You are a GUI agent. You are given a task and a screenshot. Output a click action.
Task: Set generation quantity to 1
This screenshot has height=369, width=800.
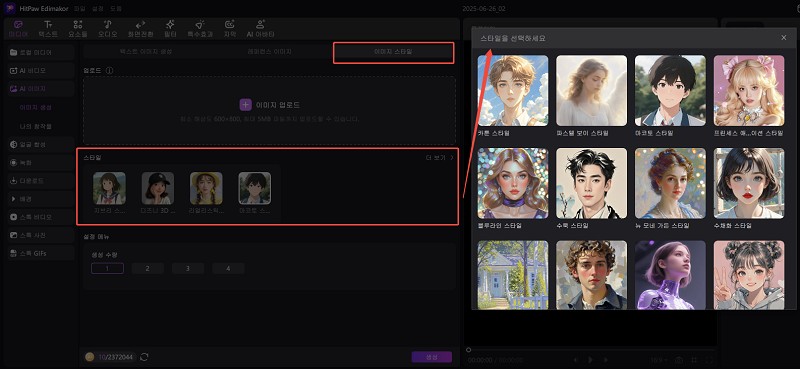[107, 268]
